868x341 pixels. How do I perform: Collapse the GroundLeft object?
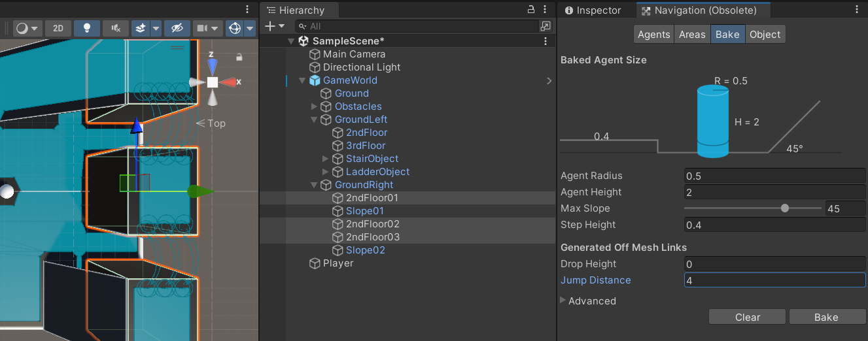[x=314, y=120]
